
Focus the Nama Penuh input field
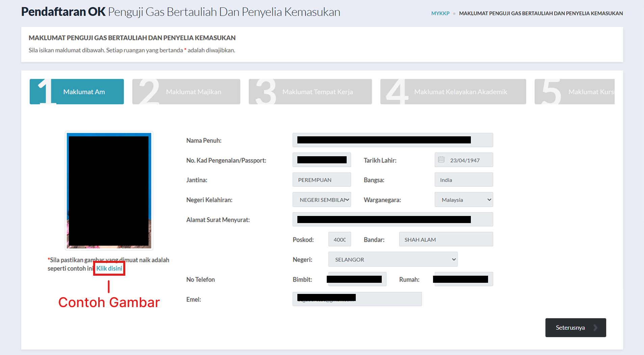(x=393, y=140)
